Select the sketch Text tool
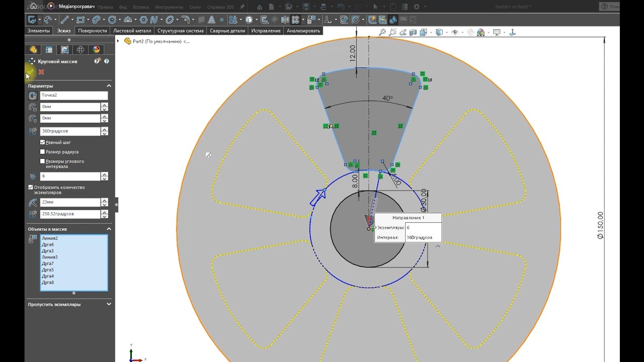644x362 pixels. point(211,20)
